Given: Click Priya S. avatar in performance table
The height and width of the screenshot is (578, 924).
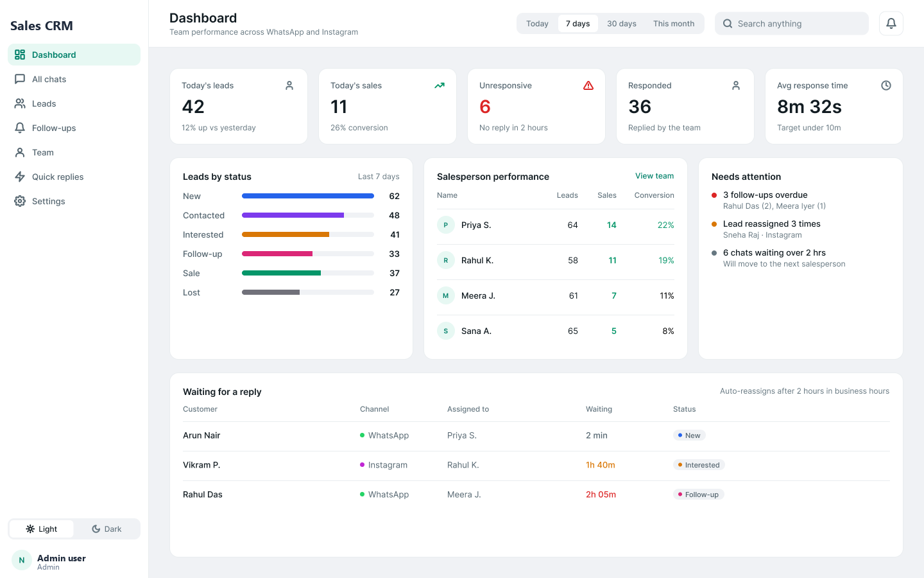Looking at the screenshot, I should point(445,225).
